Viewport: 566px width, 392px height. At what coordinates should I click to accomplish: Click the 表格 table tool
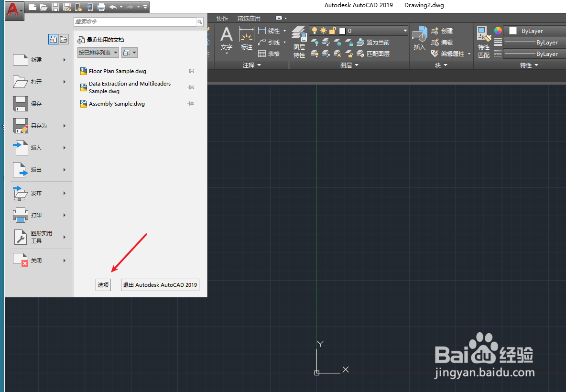coord(269,54)
